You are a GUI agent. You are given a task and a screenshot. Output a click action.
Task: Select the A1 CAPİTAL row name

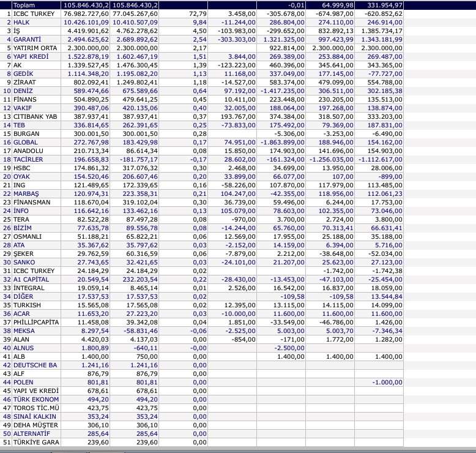pyautogui.click(x=31, y=279)
